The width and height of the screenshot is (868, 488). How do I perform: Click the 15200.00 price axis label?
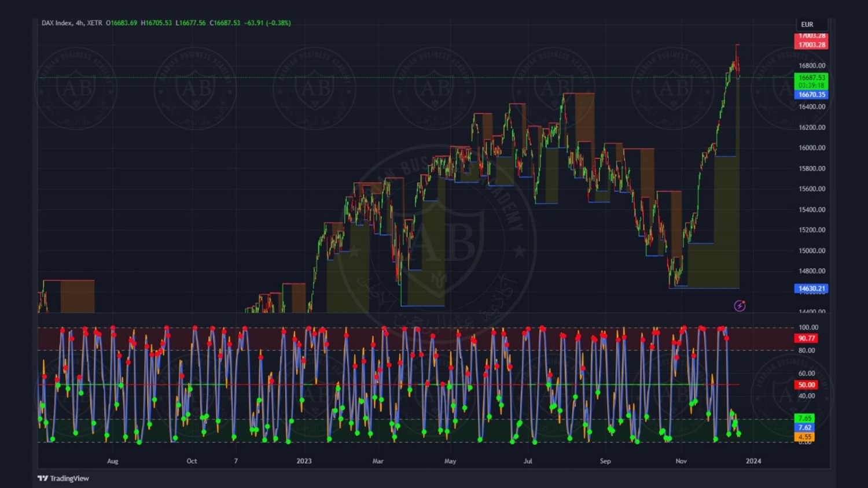click(x=812, y=230)
